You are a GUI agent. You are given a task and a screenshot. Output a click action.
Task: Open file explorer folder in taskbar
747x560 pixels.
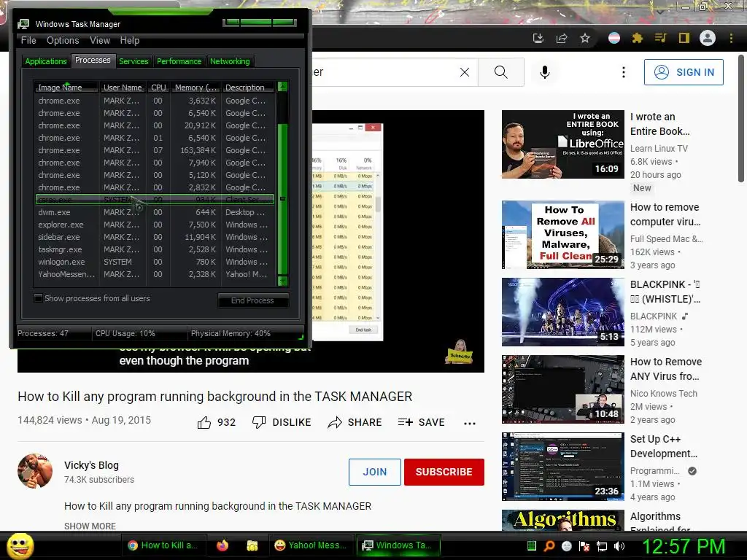(252, 545)
